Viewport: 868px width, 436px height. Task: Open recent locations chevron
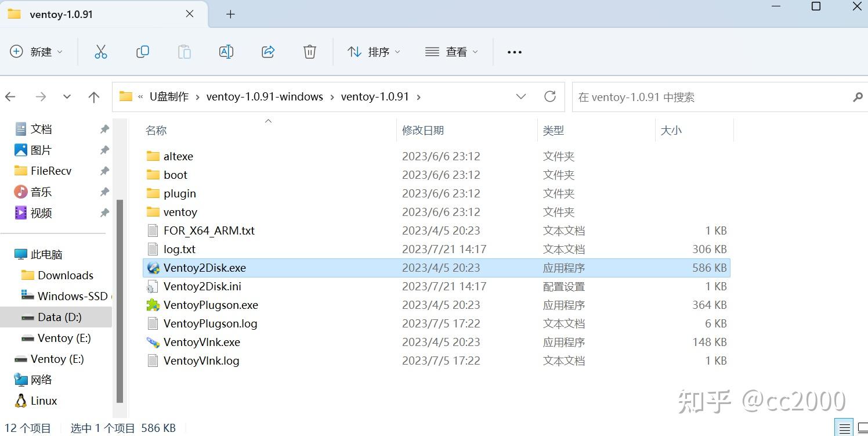[67, 97]
